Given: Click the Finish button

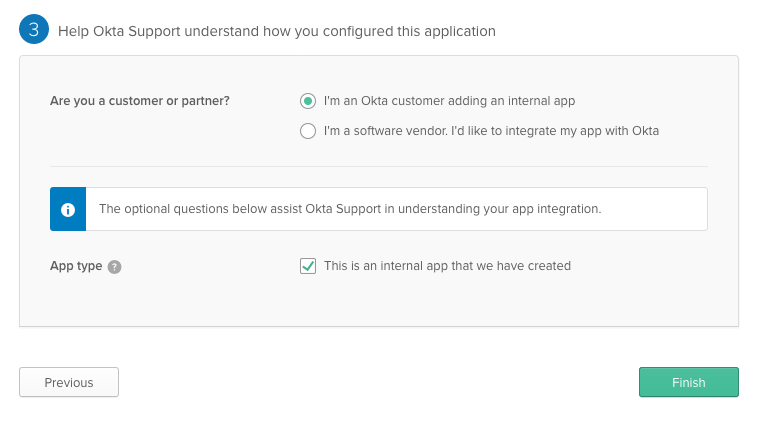Looking at the screenshot, I should pyautogui.click(x=689, y=382).
